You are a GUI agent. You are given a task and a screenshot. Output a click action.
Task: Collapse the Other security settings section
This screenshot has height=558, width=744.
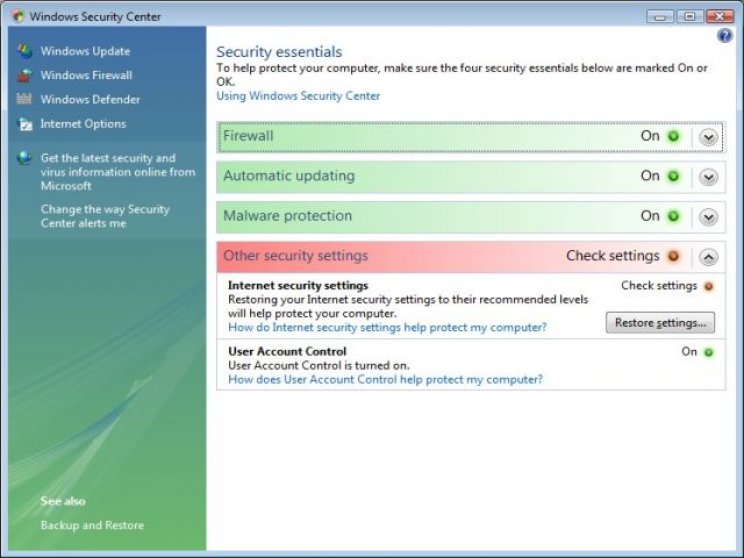708,257
